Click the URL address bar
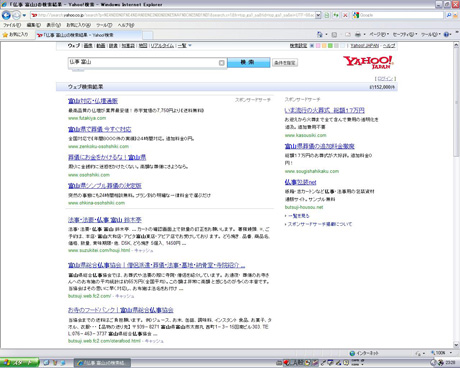Image resolution: width=460 pixels, height=368 pixels. 172,15
